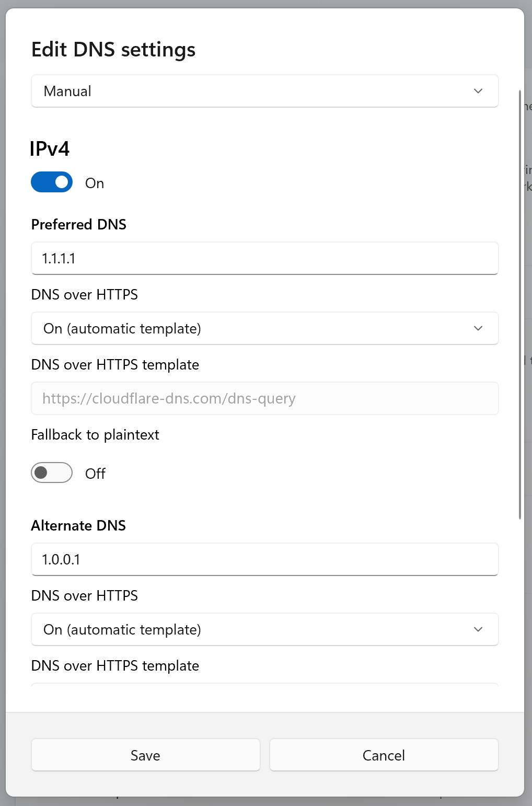Click the dialog's vertical scrollbar
The width and height of the screenshot is (532, 806).
pos(520,303)
